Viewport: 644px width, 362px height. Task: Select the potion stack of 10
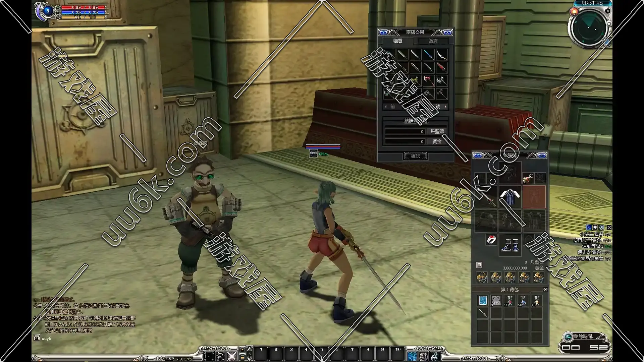(x=536, y=301)
